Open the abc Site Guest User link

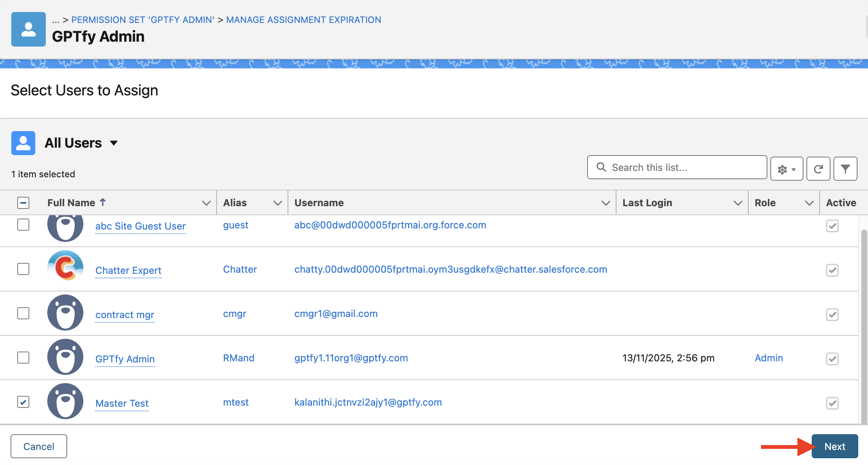(140, 226)
